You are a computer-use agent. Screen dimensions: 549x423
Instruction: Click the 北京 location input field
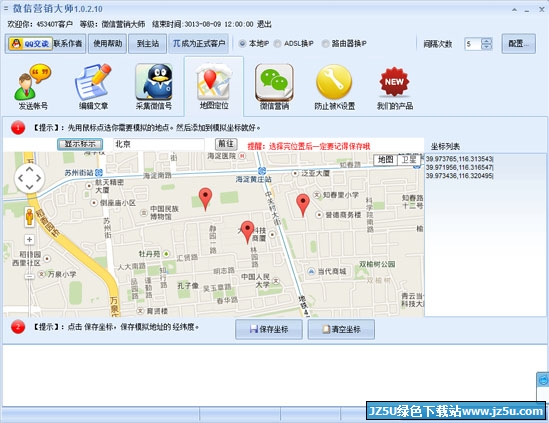(x=159, y=144)
